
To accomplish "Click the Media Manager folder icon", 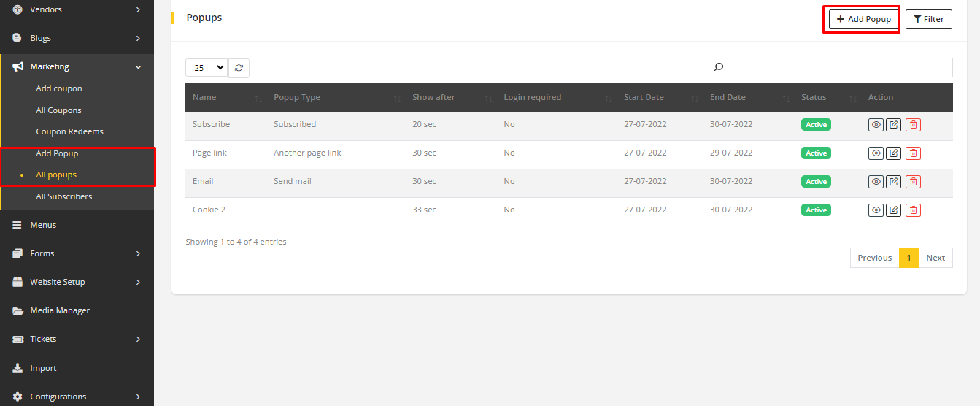I will pos(18,310).
